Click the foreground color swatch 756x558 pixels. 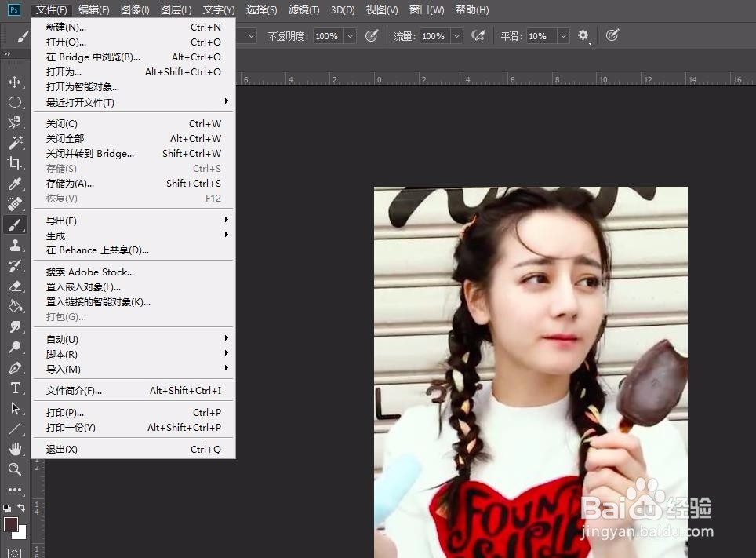[10, 523]
